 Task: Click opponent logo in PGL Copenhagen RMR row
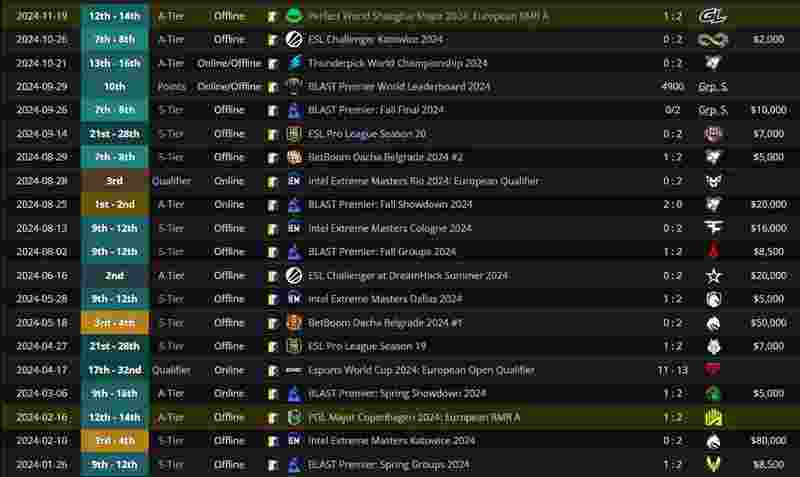[713, 417]
